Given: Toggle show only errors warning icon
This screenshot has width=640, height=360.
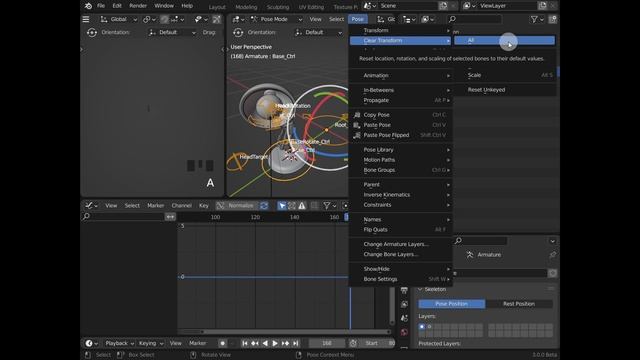Looking at the screenshot, I should [x=302, y=206].
